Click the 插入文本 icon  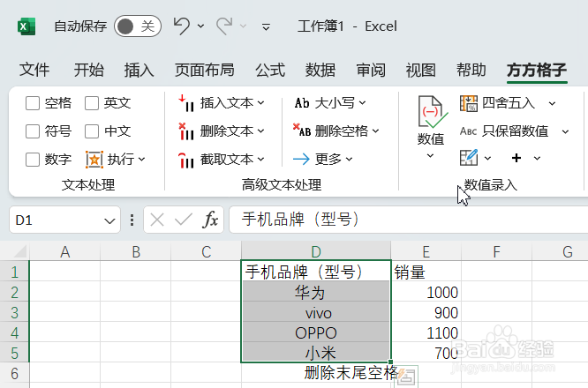click(186, 103)
